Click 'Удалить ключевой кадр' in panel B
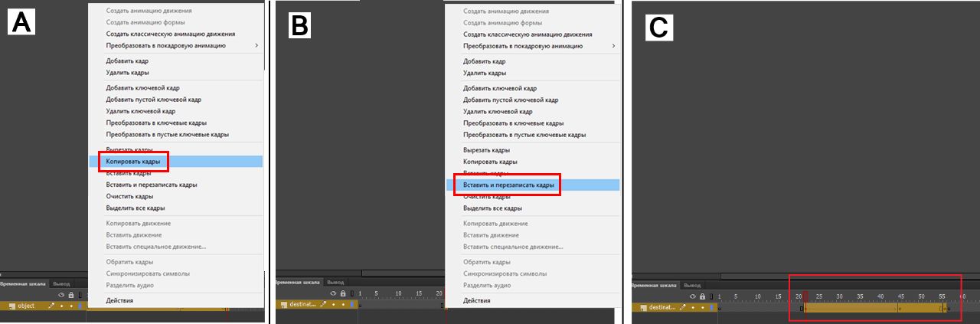Screen dimensions: 980x324 coord(498,111)
